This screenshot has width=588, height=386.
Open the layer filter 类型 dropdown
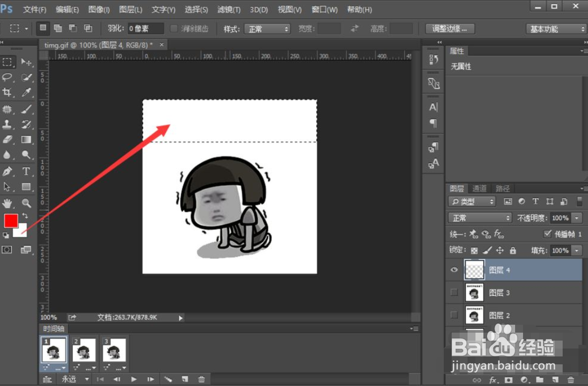pyautogui.click(x=472, y=202)
